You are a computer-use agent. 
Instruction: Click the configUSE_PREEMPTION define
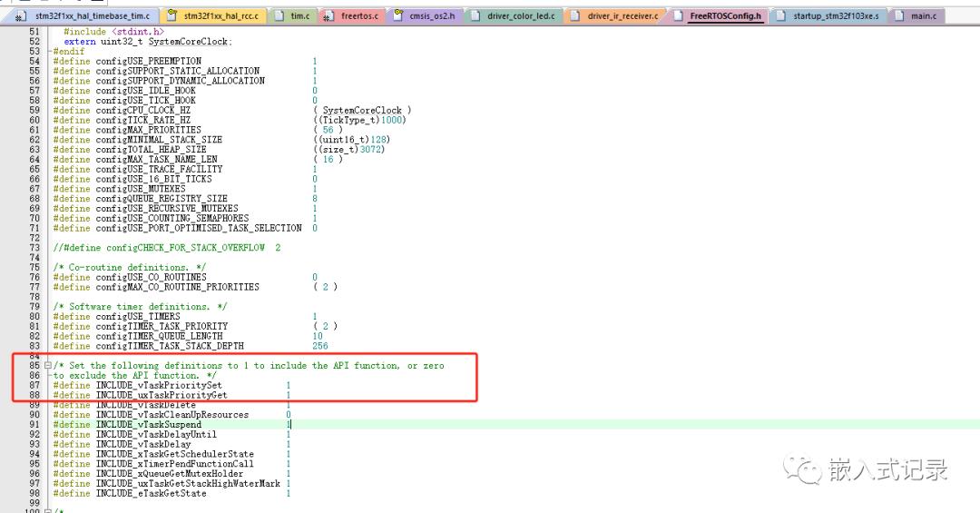149,62
